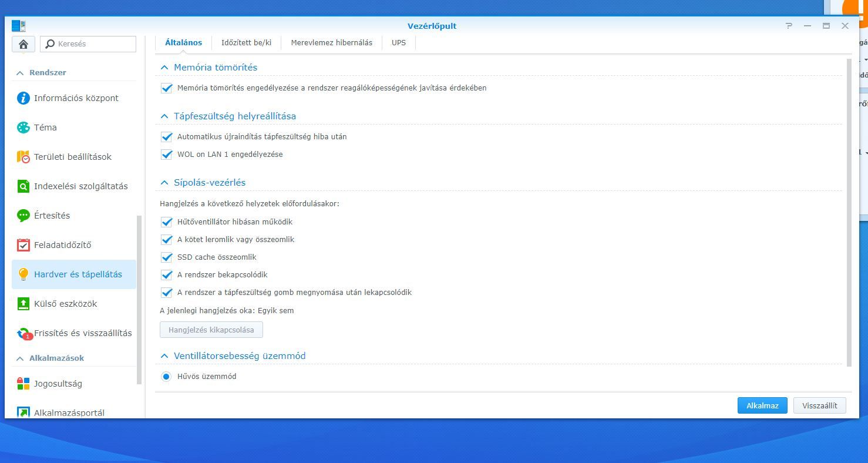The image size is (868, 463).
Task: Click the main panel vertical scrollbar
Action: 849,212
